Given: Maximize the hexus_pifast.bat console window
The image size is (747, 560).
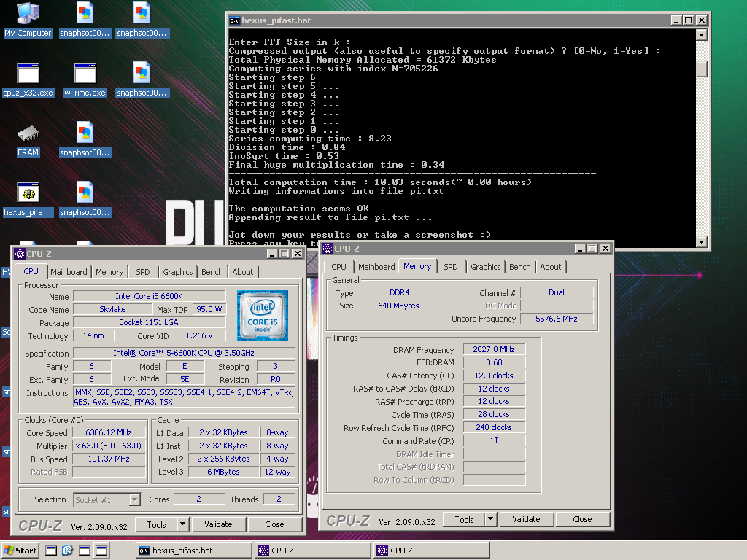Looking at the screenshot, I should pyautogui.click(x=688, y=20).
